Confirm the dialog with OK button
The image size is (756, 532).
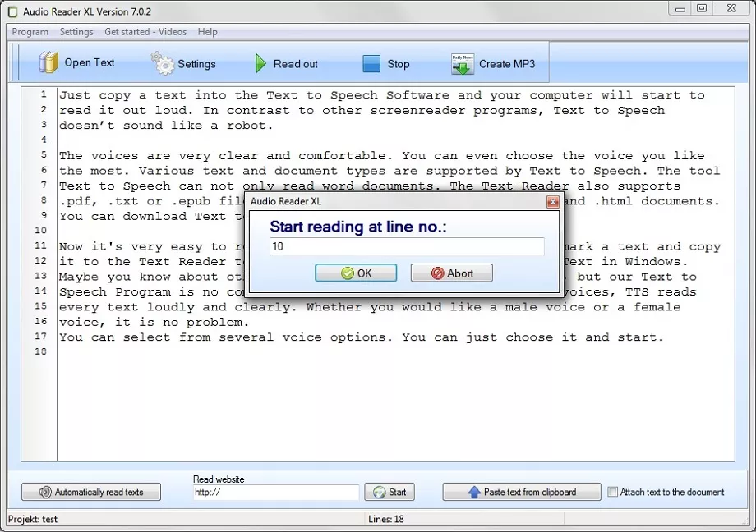click(356, 273)
